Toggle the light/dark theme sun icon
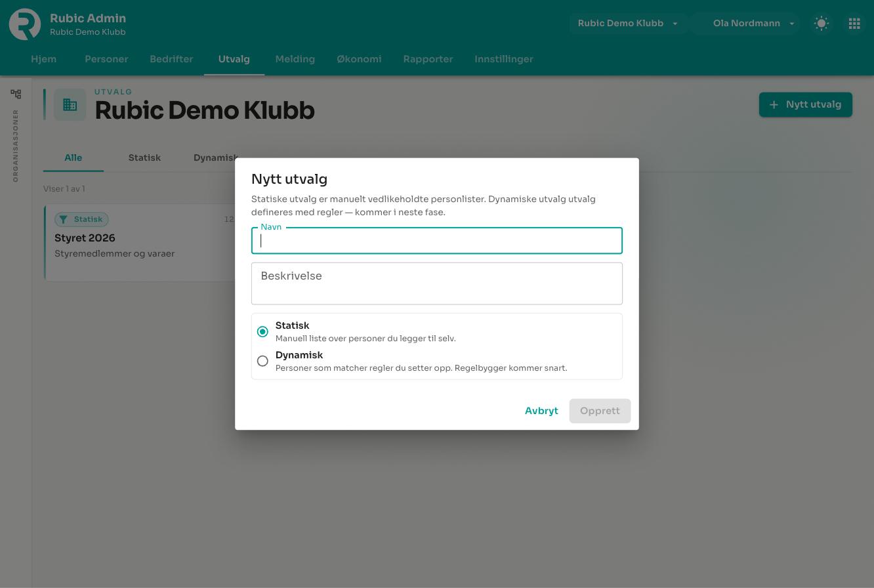 pos(822,24)
